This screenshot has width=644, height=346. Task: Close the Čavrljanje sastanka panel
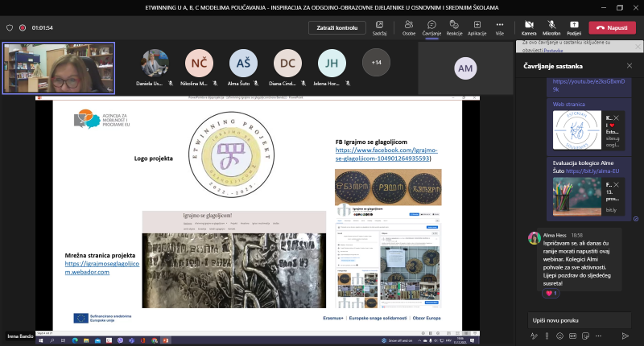(x=631, y=66)
